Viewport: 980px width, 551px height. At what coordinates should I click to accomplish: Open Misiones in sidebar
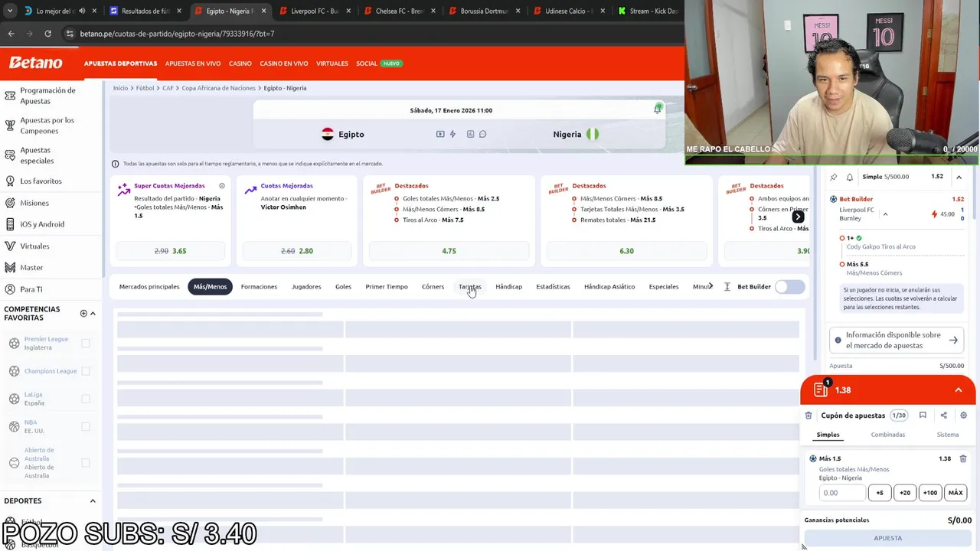(x=34, y=203)
